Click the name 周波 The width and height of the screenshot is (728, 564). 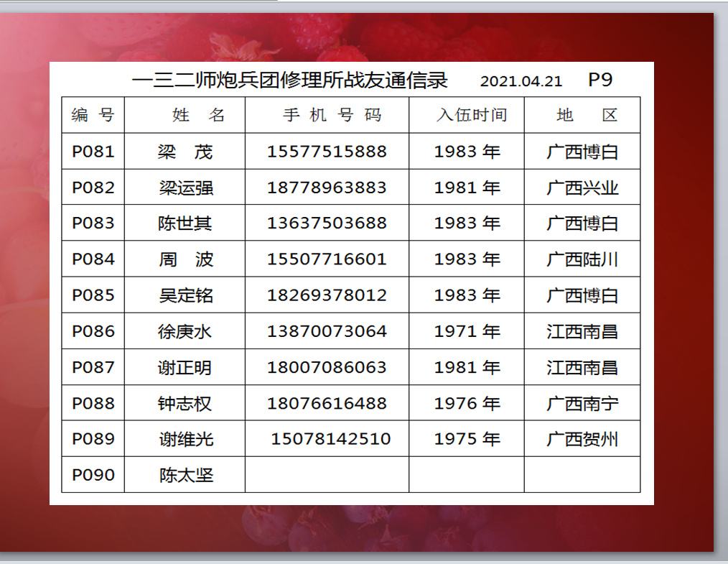186,259
